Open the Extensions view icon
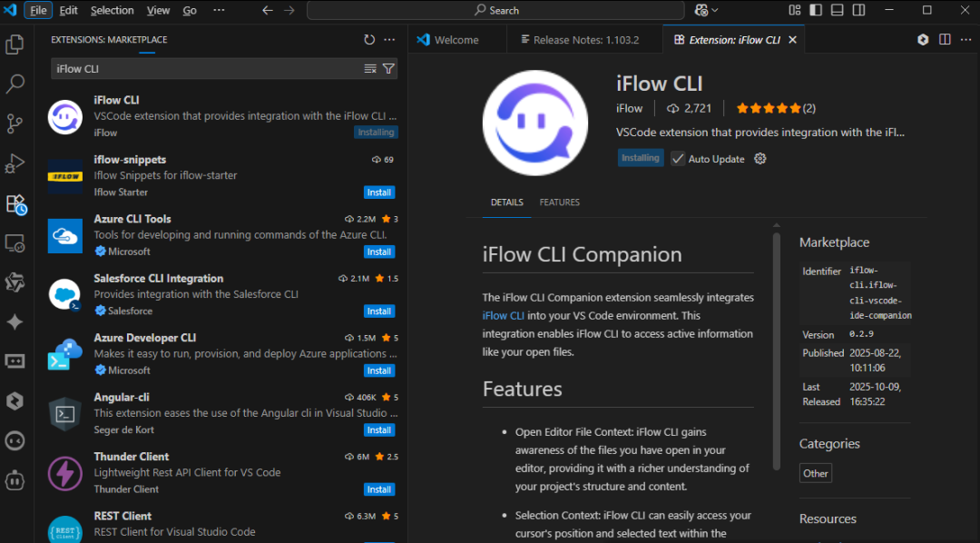The image size is (980, 543). (x=15, y=204)
